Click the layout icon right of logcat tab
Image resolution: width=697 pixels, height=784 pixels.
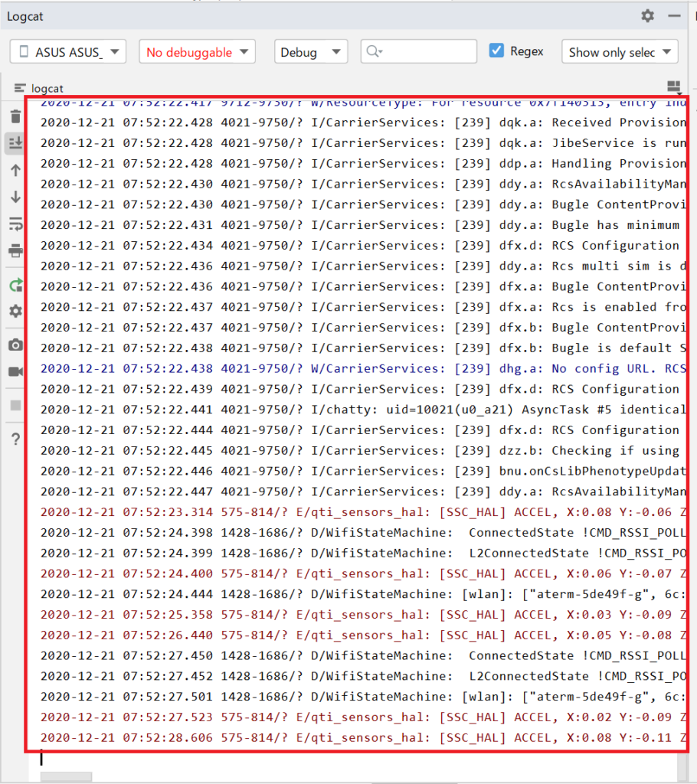pyautogui.click(x=674, y=87)
